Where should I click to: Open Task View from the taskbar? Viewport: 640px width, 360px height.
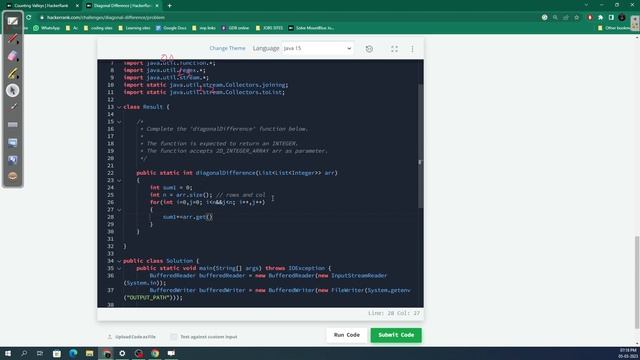pos(40,353)
